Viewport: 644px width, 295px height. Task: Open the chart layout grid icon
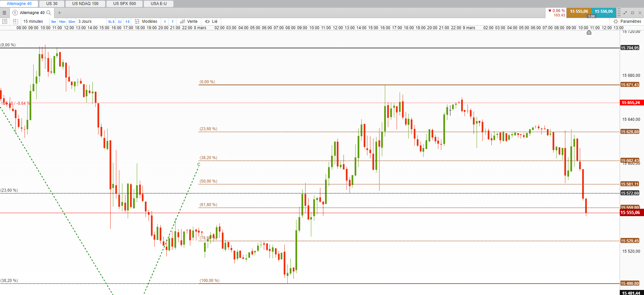(x=15, y=21)
